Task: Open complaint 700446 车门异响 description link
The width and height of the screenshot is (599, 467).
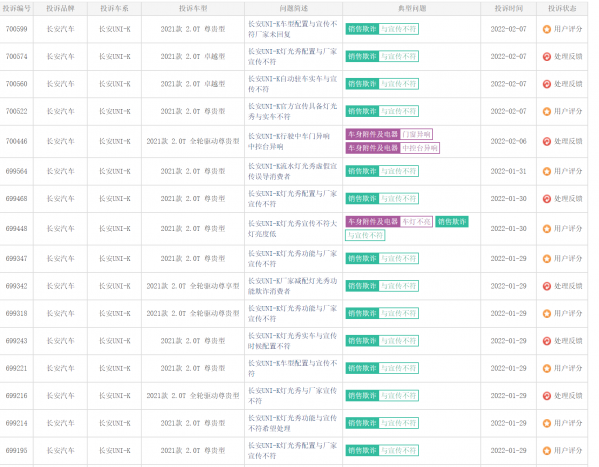Action: (289, 141)
